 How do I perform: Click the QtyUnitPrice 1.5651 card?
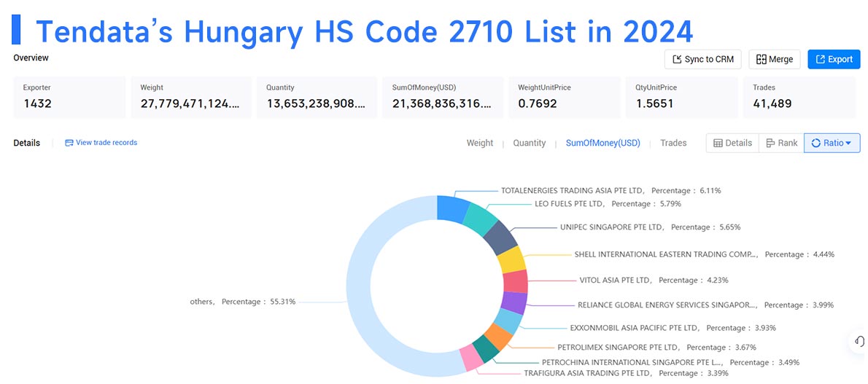(x=682, y=97)
